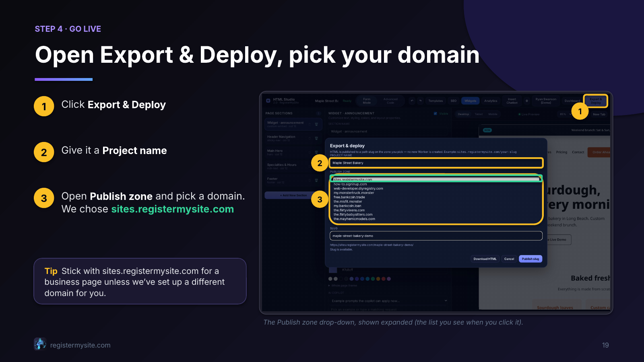The height and width of the screenshot is (362, 644).
Task: Click Insert Chatbot button
Action: pyautogui.click(x=512, y=101)
